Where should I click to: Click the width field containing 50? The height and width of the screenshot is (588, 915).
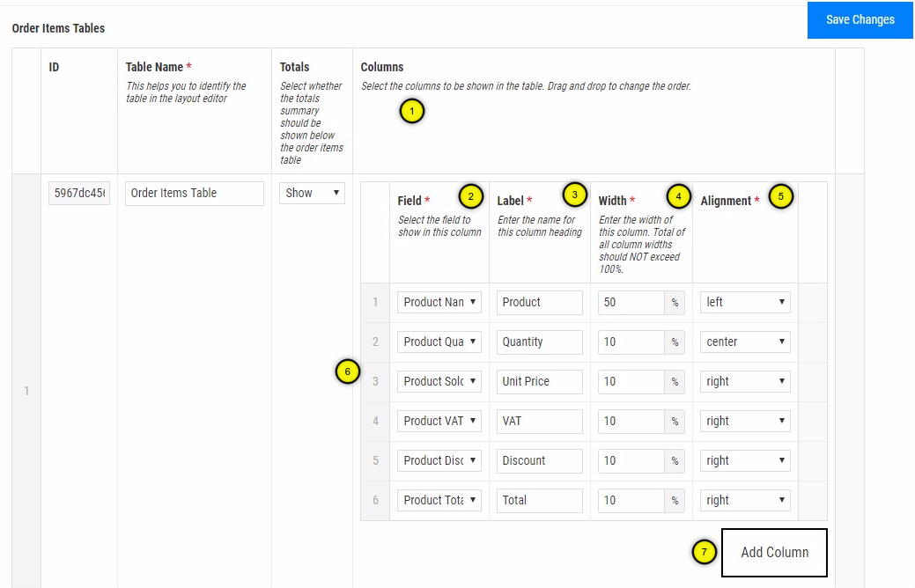click(631, 302)
